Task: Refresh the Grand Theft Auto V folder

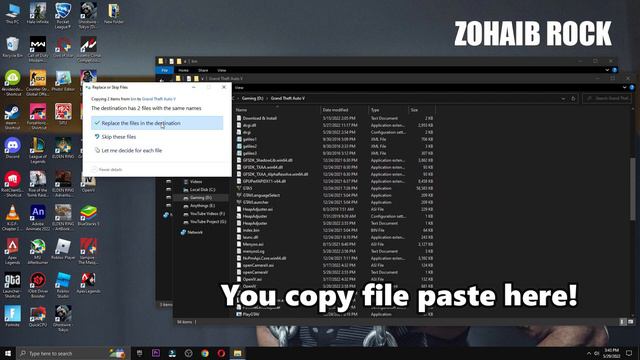Action: (573, 98)
